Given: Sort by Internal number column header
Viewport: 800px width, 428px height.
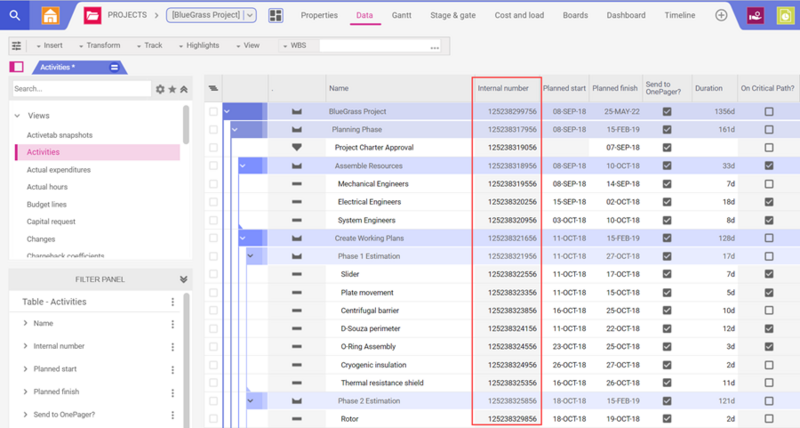Looking at the screenshot, I should [x=503, y=88].
